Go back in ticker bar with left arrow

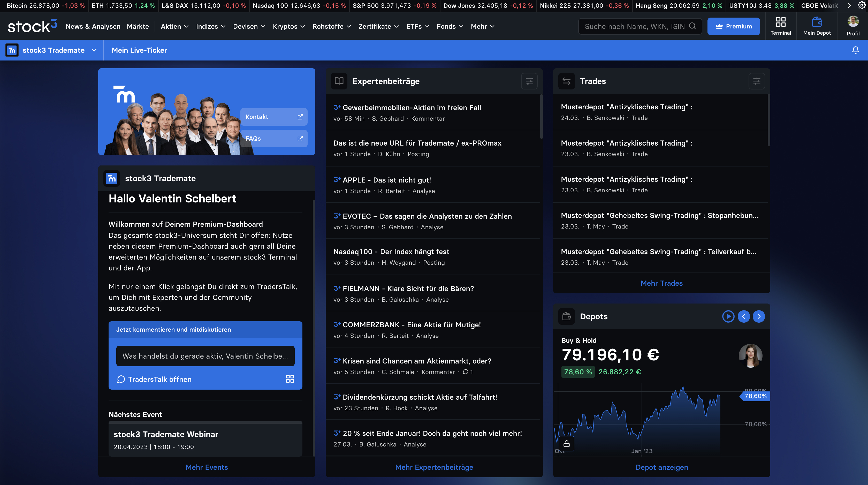[837, 6]
